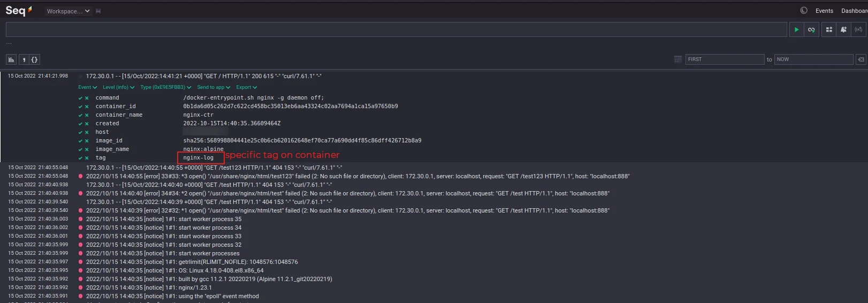The height and width of the screenshot is (303, 868).
Task: Open the Type (0xE9E5FBB3) dropdown
Action: [x=166, y=87]
